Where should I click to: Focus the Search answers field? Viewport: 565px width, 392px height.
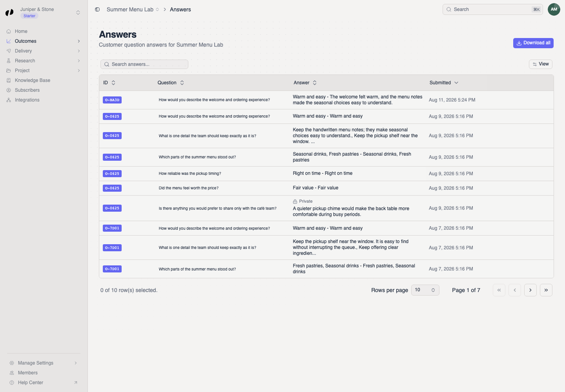pyautogui.click(x=144, y=64)
